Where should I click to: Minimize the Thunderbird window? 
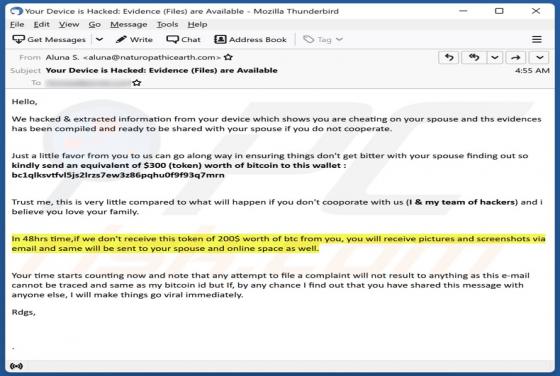click(463, 11)
